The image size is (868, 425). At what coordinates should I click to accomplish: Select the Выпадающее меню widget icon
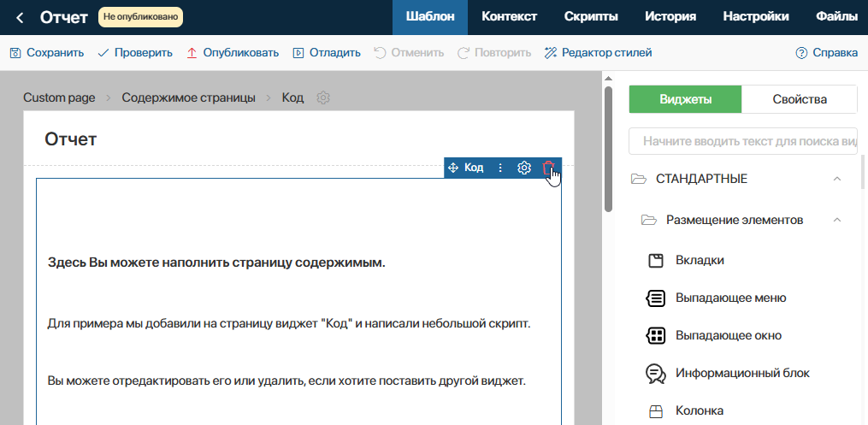click(x=655, y=298)
